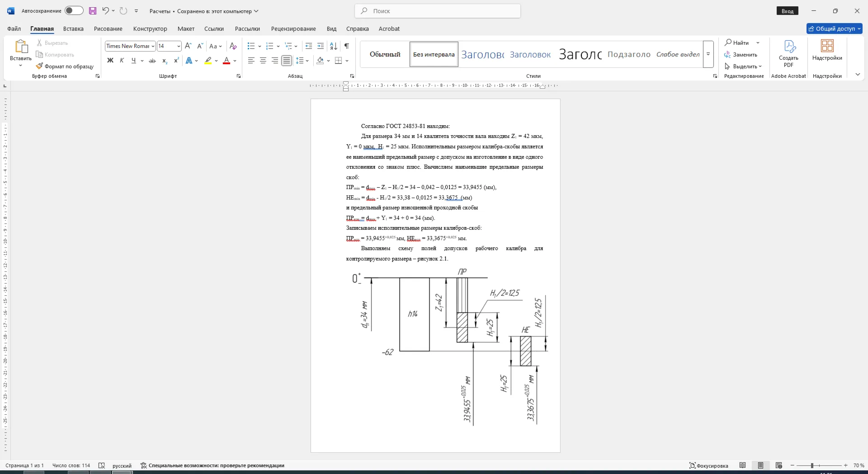Toggle the Autosave switch on

74,11
